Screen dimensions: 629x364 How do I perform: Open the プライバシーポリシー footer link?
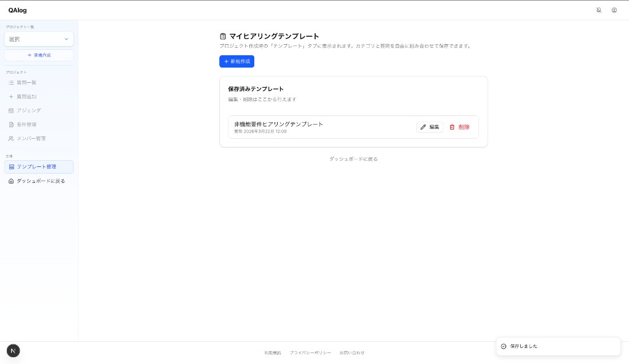coord(310,353)
